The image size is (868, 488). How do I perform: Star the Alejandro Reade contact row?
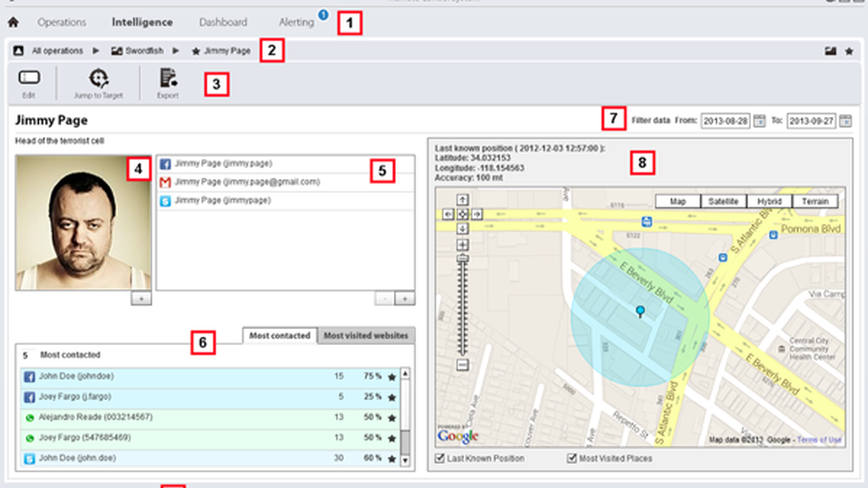pyautogui.click(x=392, y=418)
